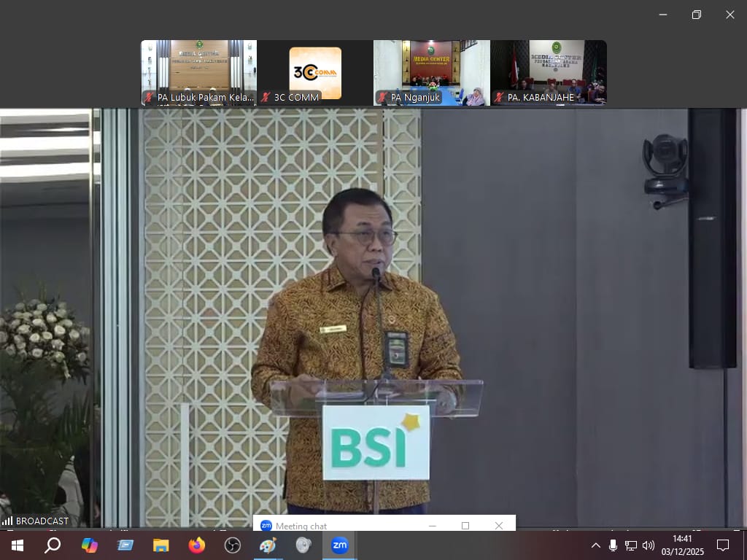
Task: Launch OBS Studio from the taskbar
Action: (x=232, y=545)
